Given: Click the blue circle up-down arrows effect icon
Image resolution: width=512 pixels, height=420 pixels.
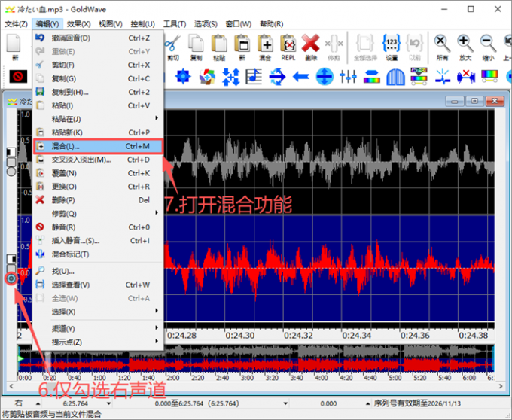Looking at the screenshot, I should (x=325, y=77).
